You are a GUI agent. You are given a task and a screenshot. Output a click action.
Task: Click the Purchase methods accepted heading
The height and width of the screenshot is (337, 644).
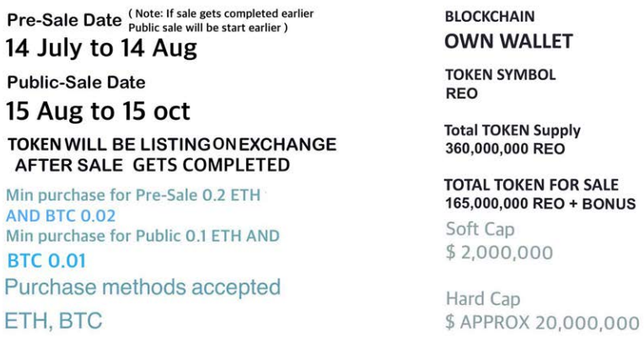click(x=142, y=288)
